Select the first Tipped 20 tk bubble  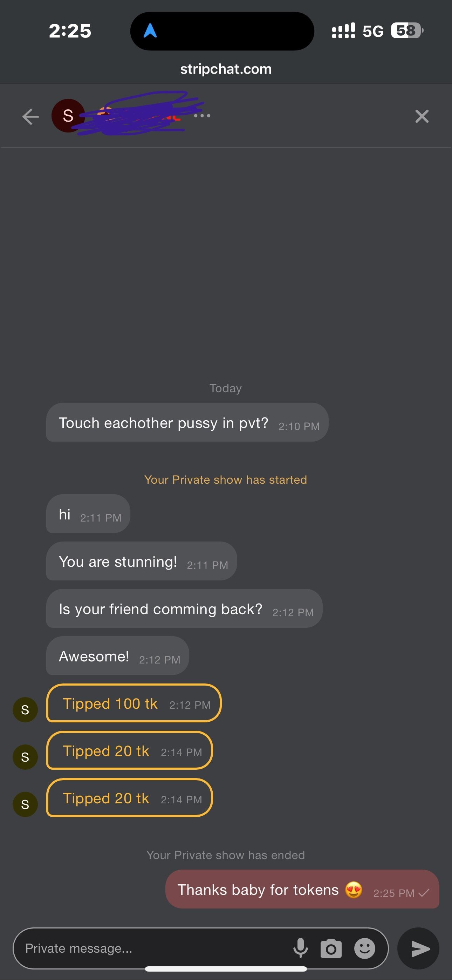[x=129, y=750]
